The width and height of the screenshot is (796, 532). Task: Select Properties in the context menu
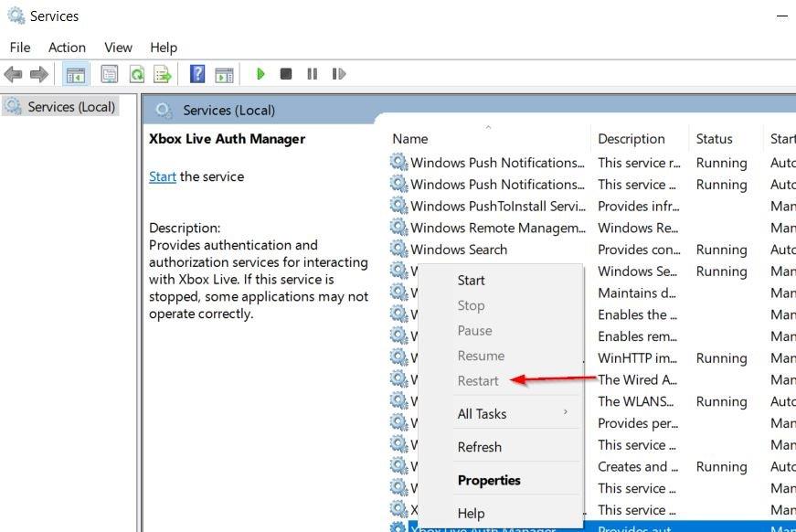[489, 480]
